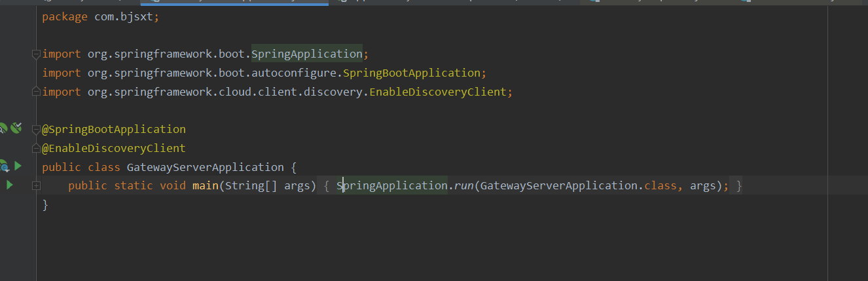
Task: Click the Spring bean search gutter icon beside @SpringBootApplication
Action: (3, 128)
